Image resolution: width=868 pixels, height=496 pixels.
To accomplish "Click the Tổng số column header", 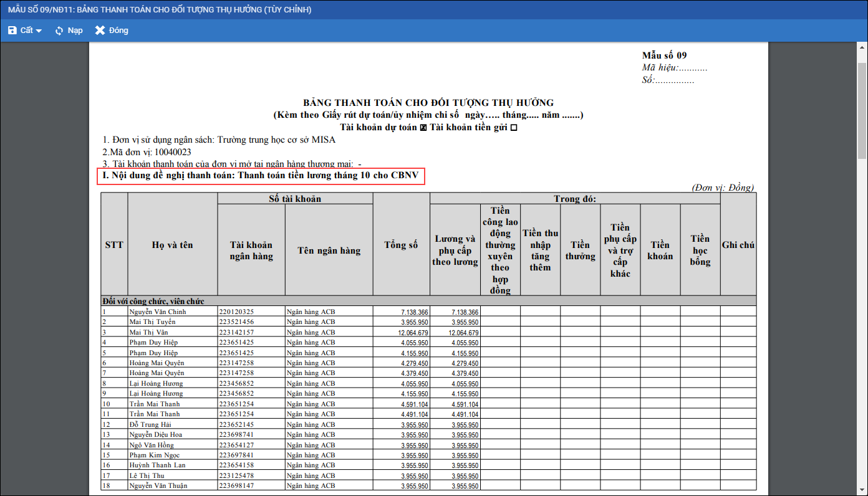I will click(401, 245).
